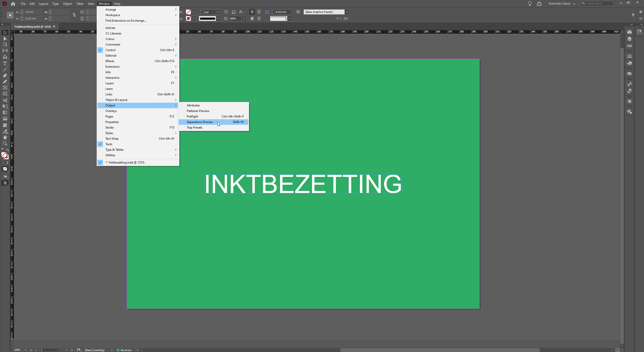
Task: Click the Share document icon
Action: [x=539, y=4]
